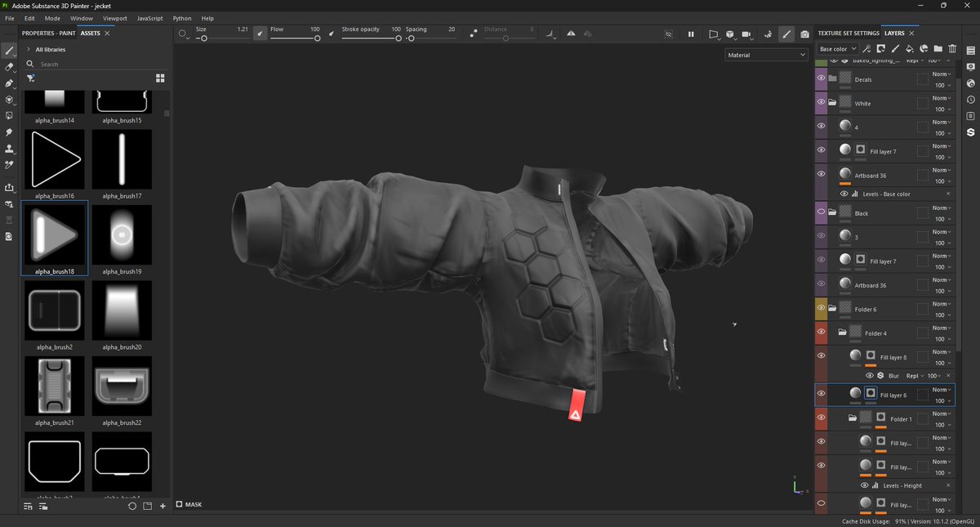
Task: Select the Smudge tool
Action: pos(9,132)
